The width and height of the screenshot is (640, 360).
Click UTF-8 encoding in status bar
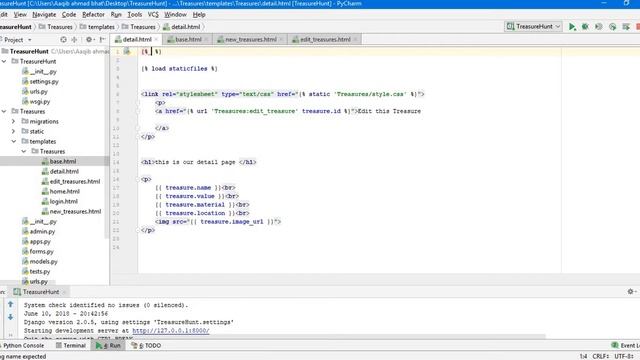click(625, 356)
